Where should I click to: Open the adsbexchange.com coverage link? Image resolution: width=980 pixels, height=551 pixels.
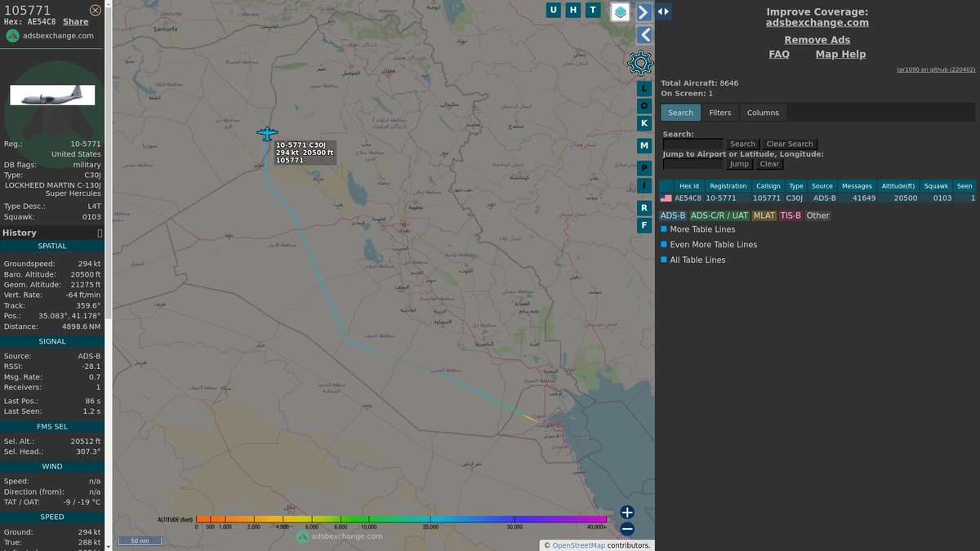[x=817, y=23]
